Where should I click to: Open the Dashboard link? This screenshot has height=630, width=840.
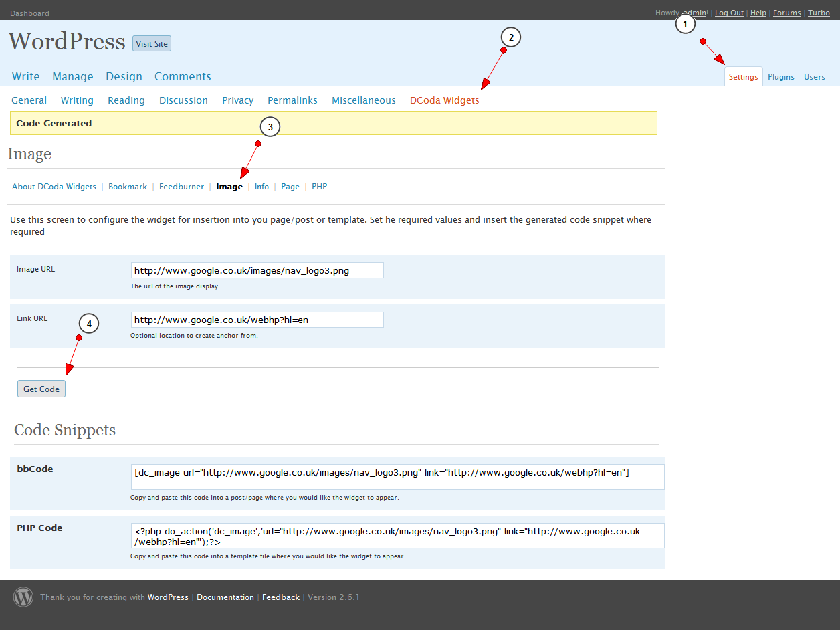click(x=29, y=13)
